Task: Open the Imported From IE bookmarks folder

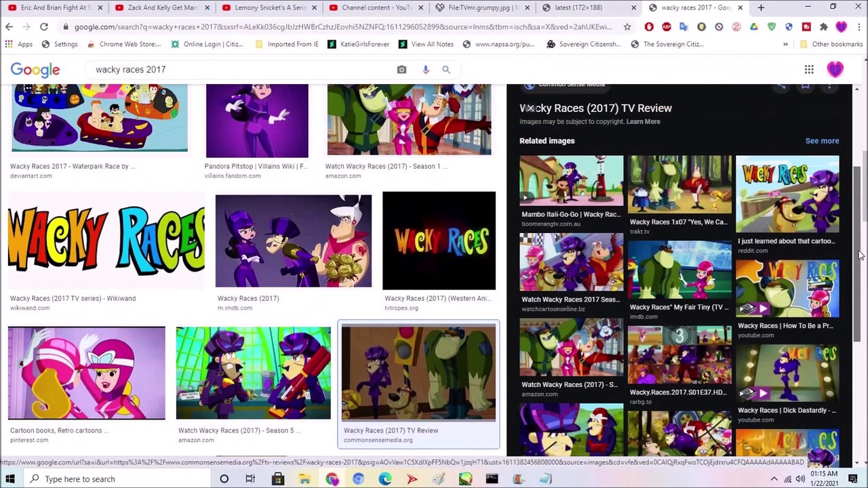Action: [x=287, y=44]
